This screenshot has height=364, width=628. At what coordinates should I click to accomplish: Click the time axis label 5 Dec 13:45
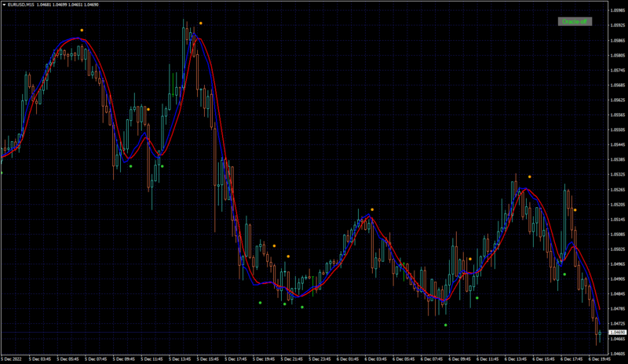click(180, 359)
